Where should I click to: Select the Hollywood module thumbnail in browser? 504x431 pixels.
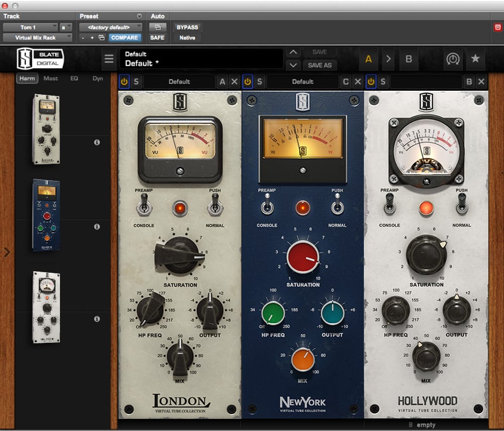(x=46, y=307)
